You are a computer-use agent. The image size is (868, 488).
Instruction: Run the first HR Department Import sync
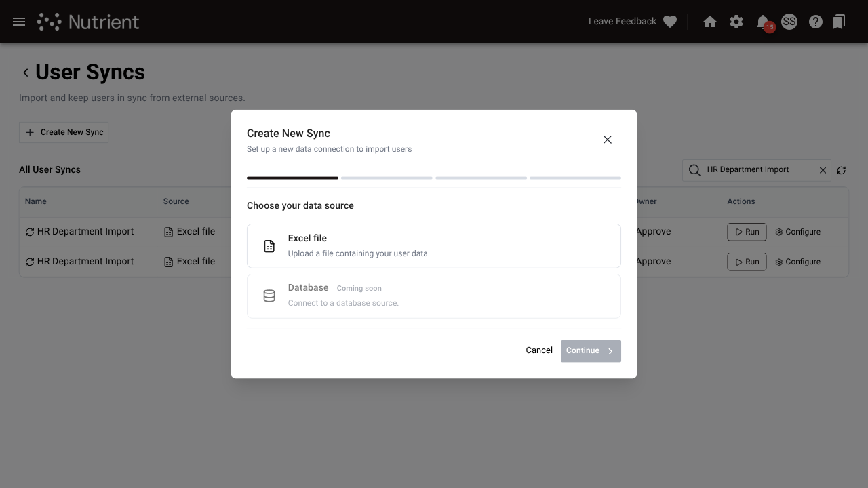[746, 231]
